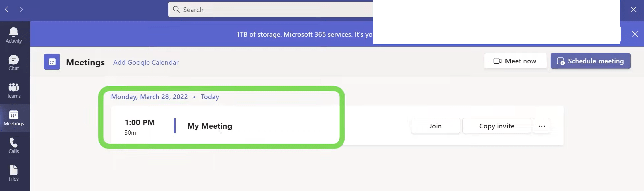Screen dimensions: 644x191
Task: Go forward with the right arrow
Action: click(x=21, y=9)
